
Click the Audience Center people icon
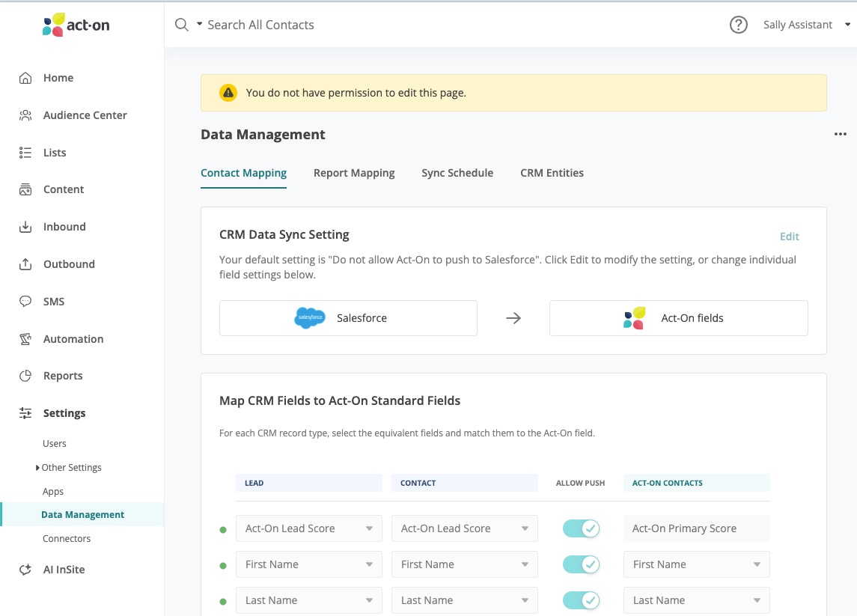[x=25, y=115]
